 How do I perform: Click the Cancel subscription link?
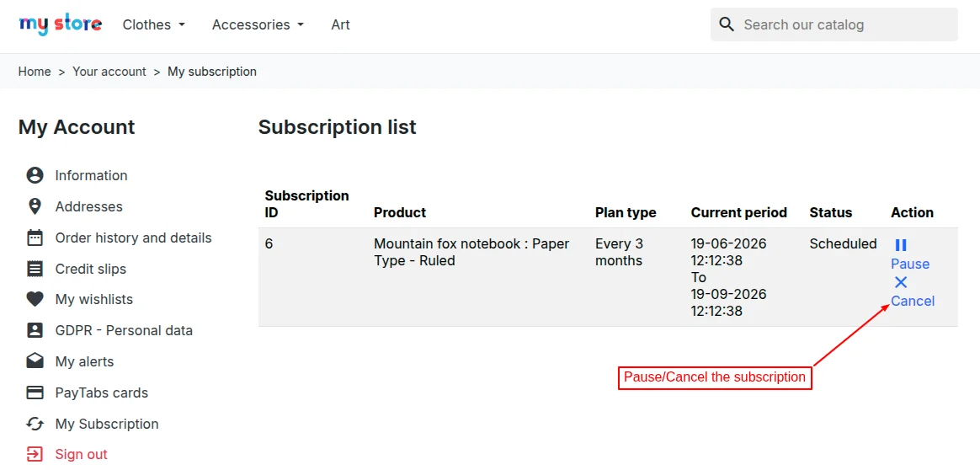coord(913,302)
